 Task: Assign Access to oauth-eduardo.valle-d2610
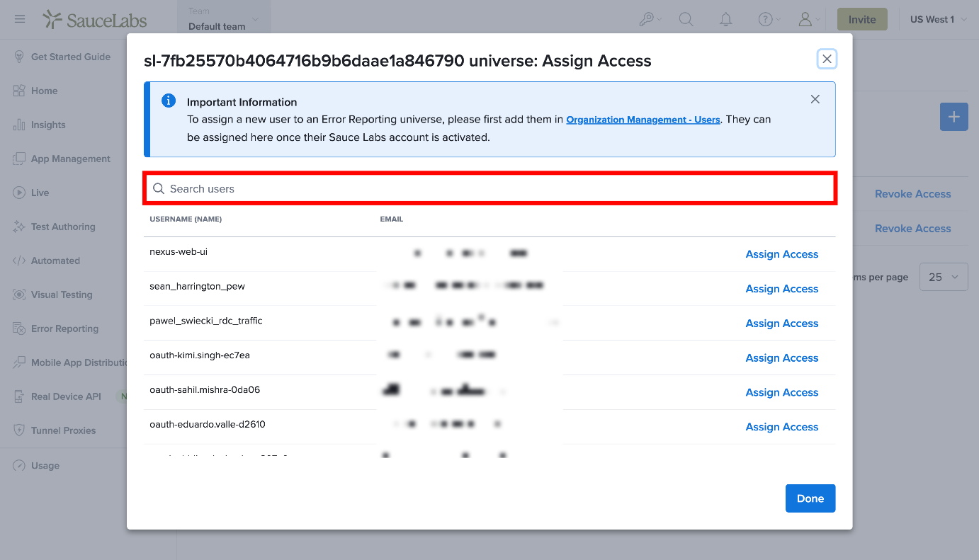[x=781, y=427]
